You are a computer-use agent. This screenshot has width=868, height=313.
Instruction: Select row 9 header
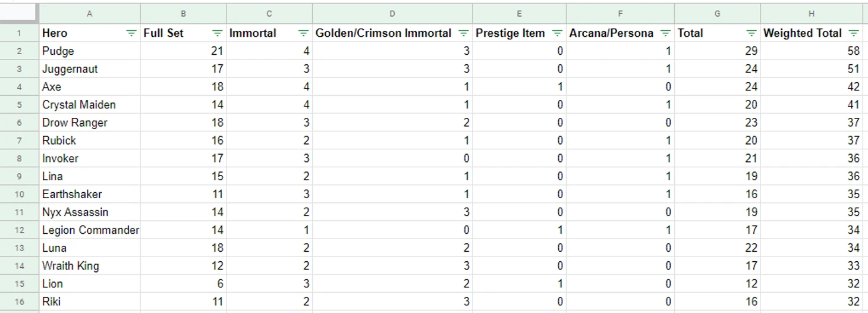[x=19, y=176]
